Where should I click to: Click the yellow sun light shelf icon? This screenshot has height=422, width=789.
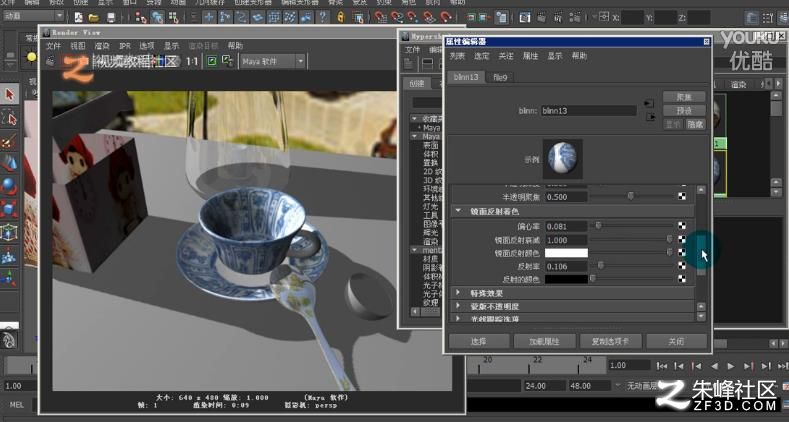[x=32, y=57]
